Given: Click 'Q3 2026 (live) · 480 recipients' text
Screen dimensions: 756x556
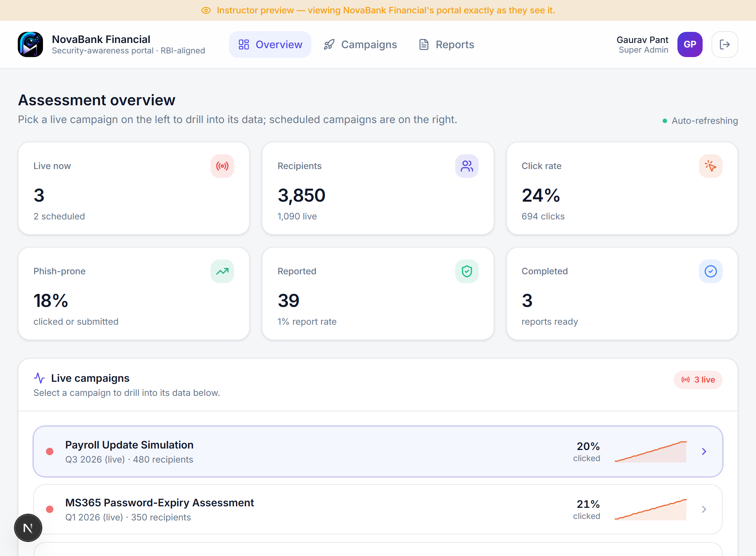Looking at the screenshot, I should 129,460.
